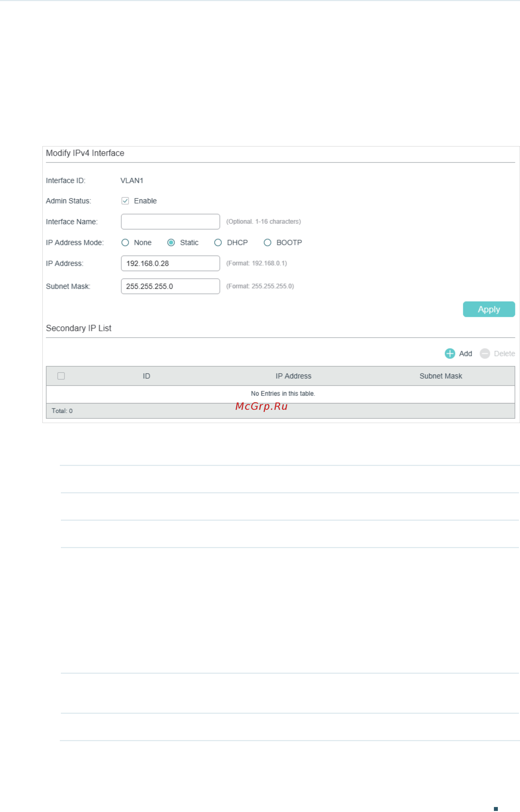Click the VLAN1 interface ID value
The width and height of the screenshot is (520, 812).
click(x=132, y=180)
